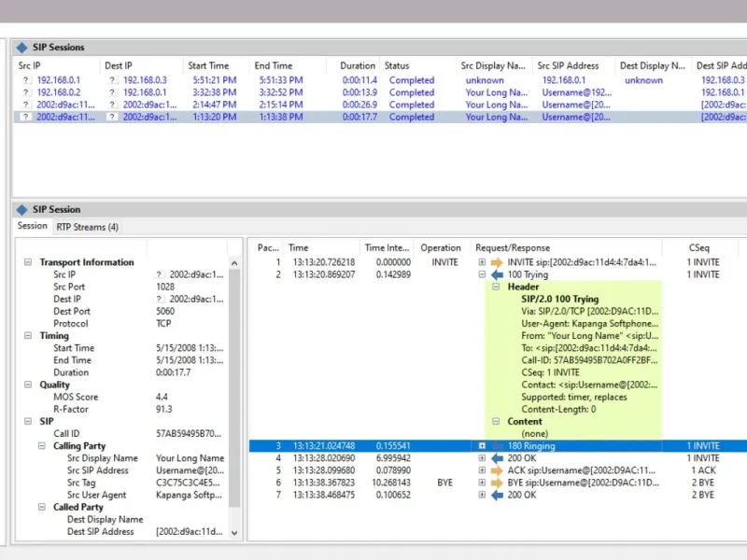The width and height of the screenshot is (747, 560).
Task: Click the blue diamond icon in SIP Sessions header
Action: 22,48
